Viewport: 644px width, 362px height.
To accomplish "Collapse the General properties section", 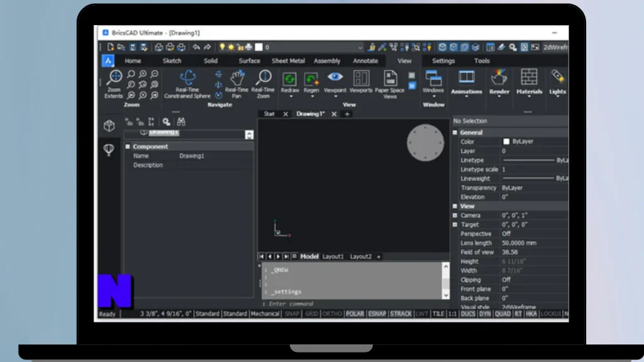I will [x=455, y=133].
